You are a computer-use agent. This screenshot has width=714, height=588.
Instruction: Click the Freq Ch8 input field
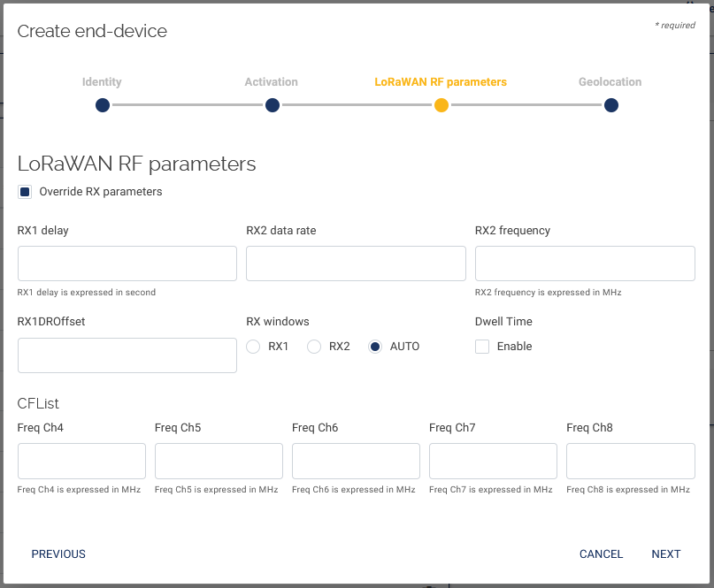point(630,461)
